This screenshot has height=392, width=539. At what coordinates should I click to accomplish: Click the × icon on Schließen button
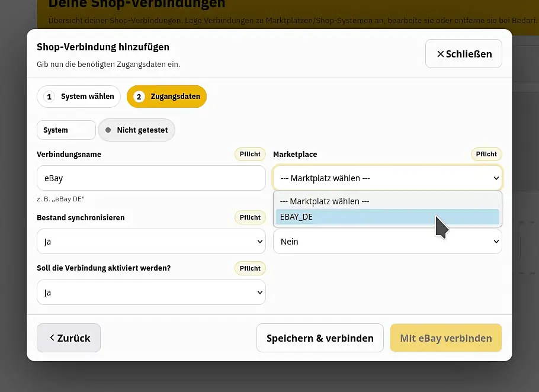[x=441, y=53]
